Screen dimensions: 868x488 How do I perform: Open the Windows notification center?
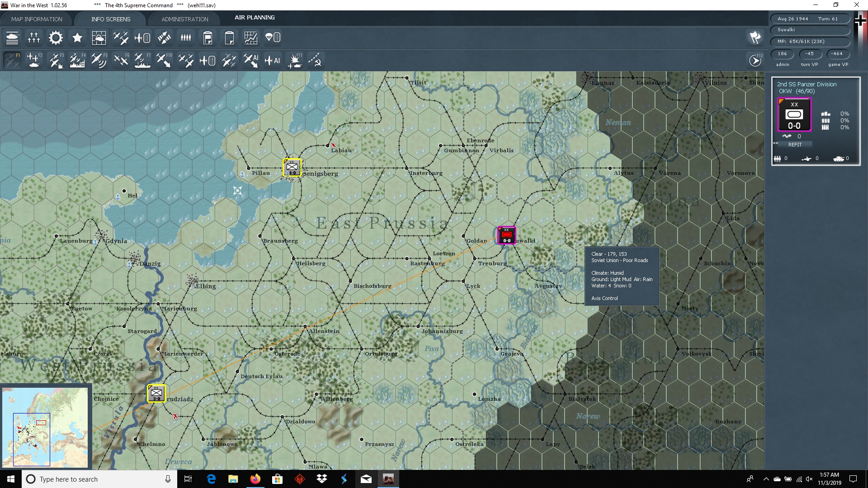(x=853, y=479)
